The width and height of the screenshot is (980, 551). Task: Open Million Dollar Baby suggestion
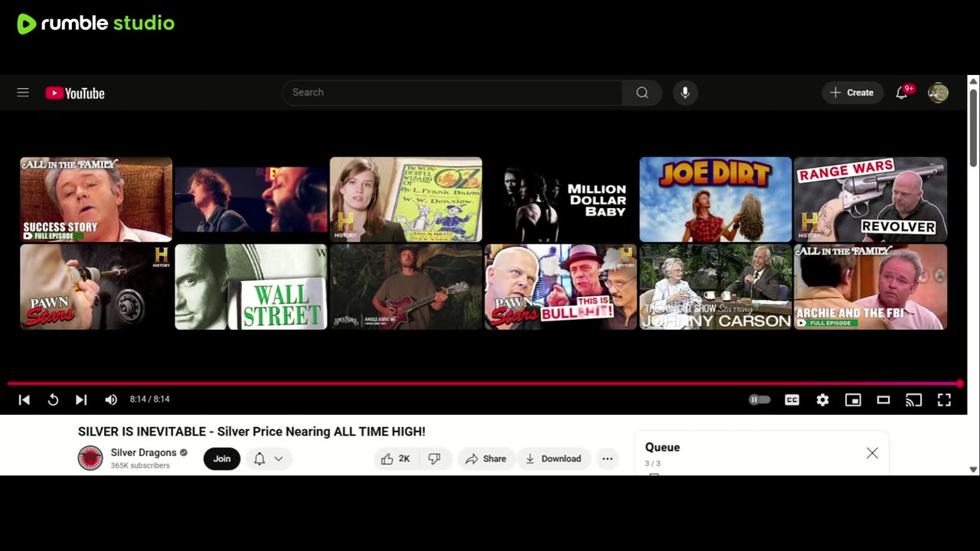tap(560, 200)
